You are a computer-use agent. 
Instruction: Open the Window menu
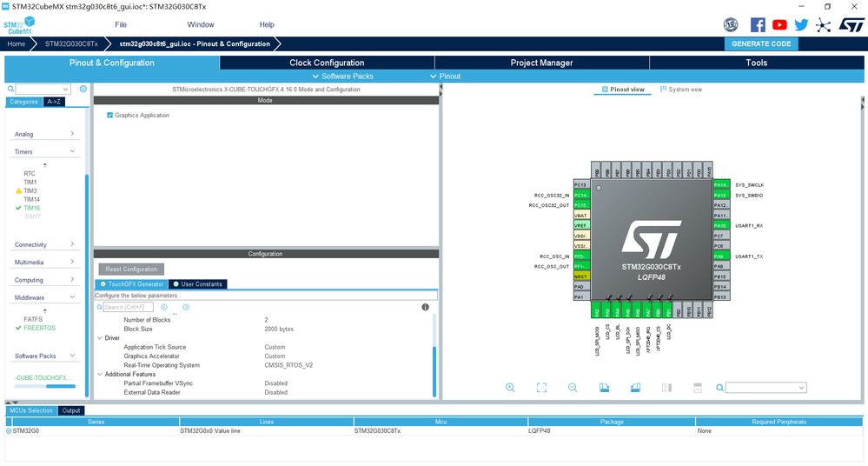coord(201,25)
